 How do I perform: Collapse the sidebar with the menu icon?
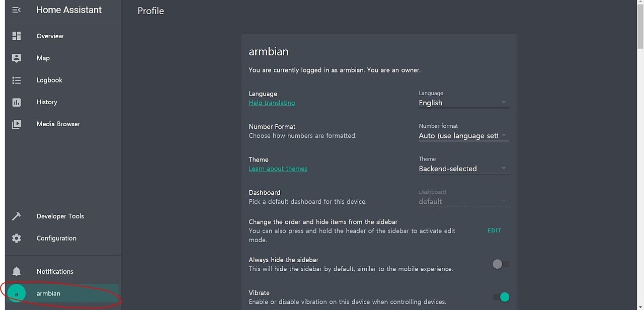click(17, 10)
